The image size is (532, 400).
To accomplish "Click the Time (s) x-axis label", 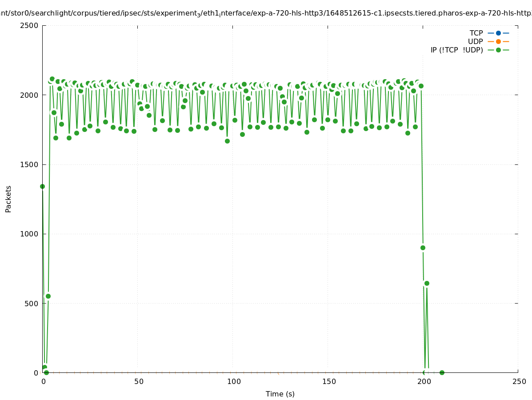I will click(280, 394).
